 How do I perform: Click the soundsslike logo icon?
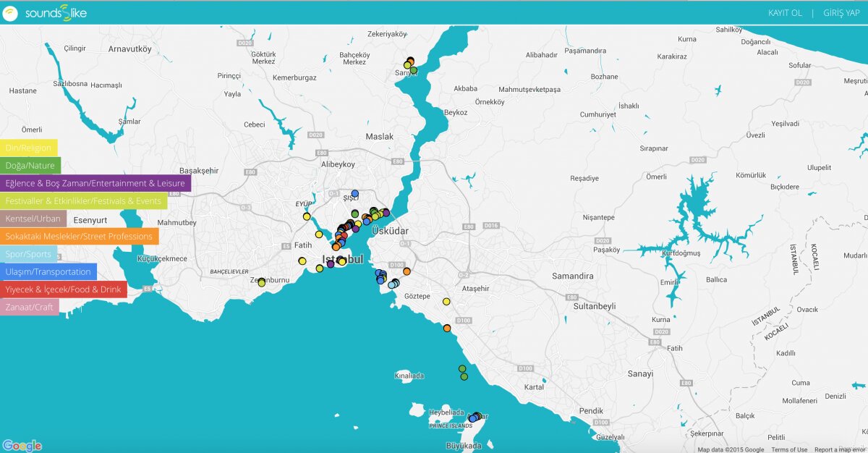pyautogui.click(x=11, y=13)
